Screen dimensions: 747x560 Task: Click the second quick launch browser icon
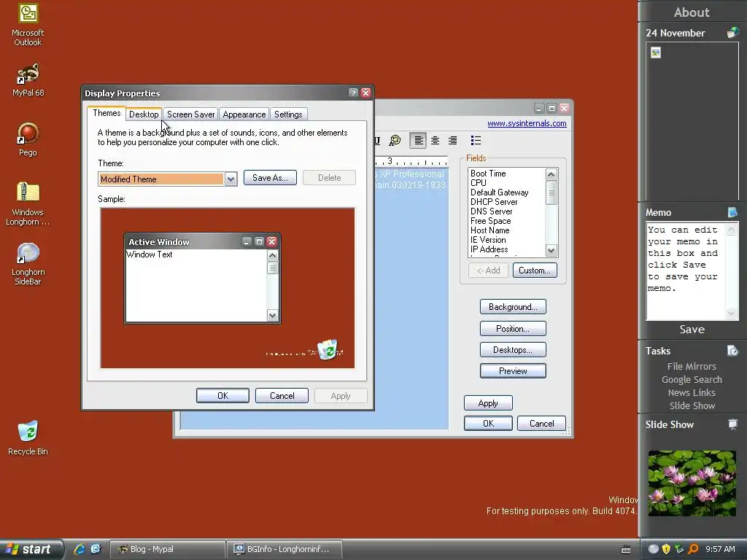click(x=96, y=549)
